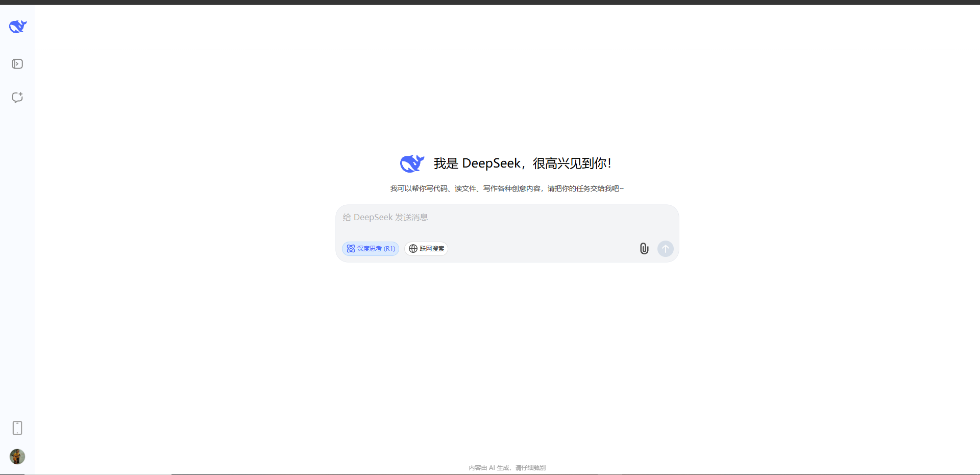Viewport: 980px width, 475px height.
Task: Focus the 给 DeepSeek 发送消息 input field
Action: click(507, 218)
